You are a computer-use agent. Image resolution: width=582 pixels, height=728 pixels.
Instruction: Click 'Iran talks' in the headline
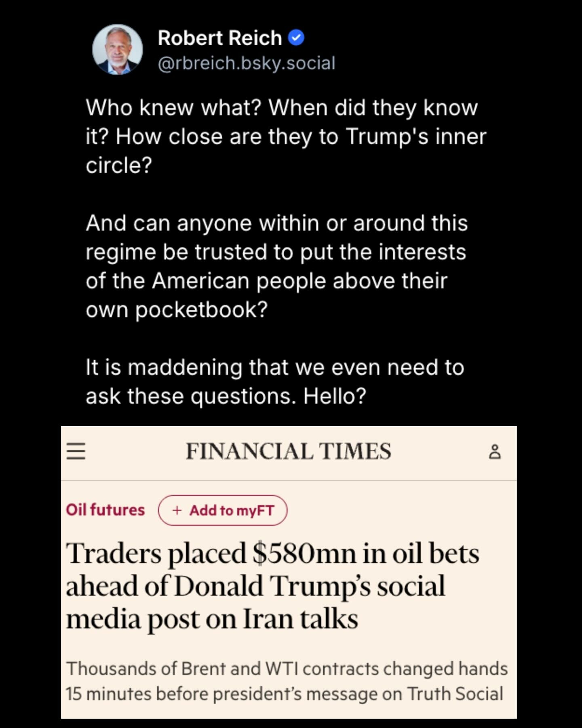(300, 619)
